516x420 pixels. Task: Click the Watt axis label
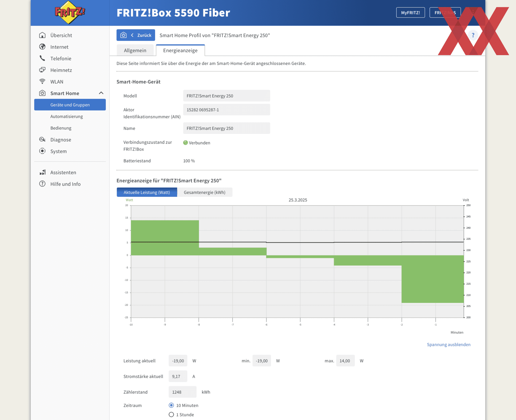129,200
